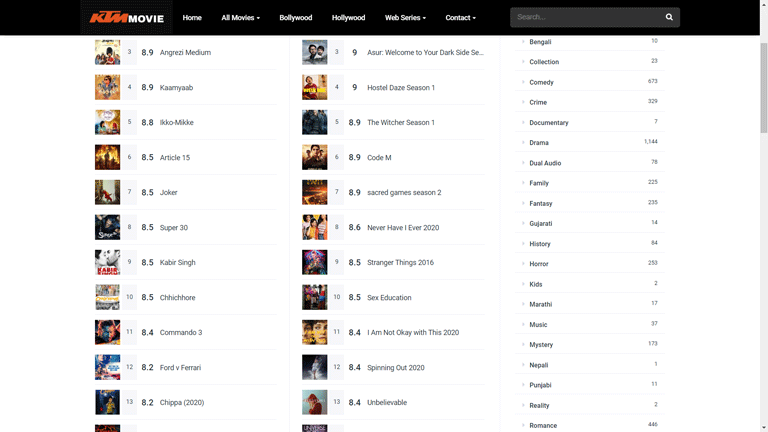768x432 pixels.
Task: Open Article 15 poster thumbnail
Action: 107,157
